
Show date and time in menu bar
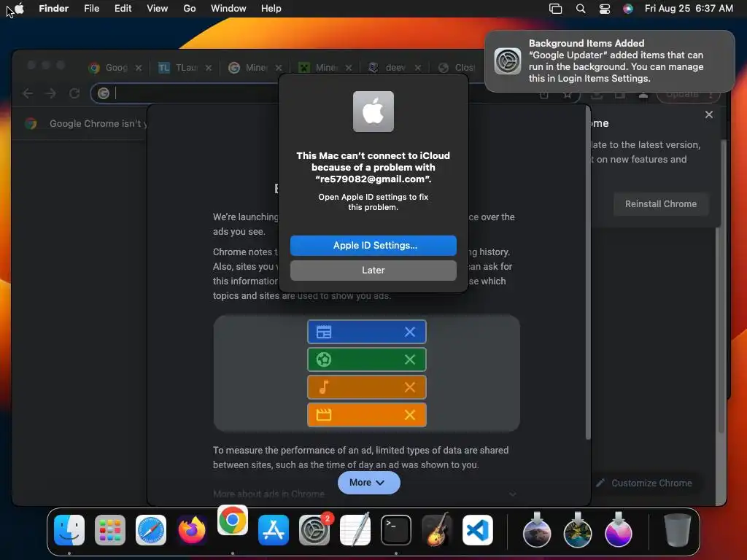[x=689, y=9]
